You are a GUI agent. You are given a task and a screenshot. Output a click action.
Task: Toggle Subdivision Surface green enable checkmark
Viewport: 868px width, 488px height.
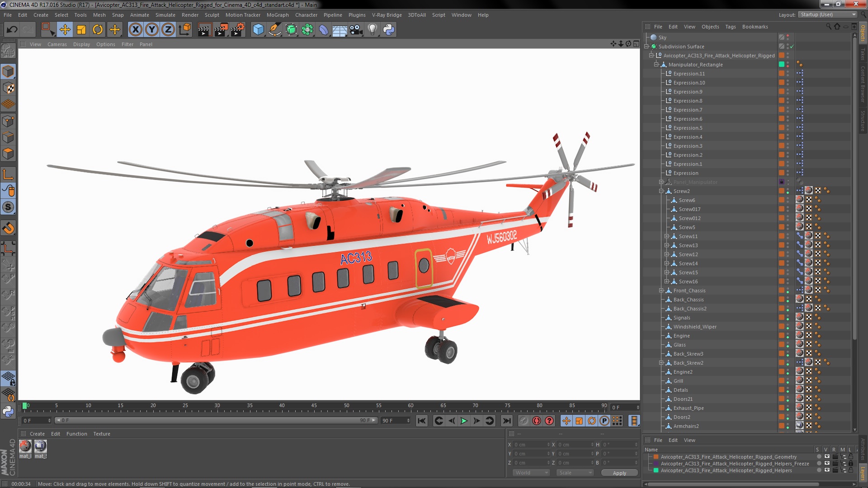pyautogui.click(x=792, y=47)
